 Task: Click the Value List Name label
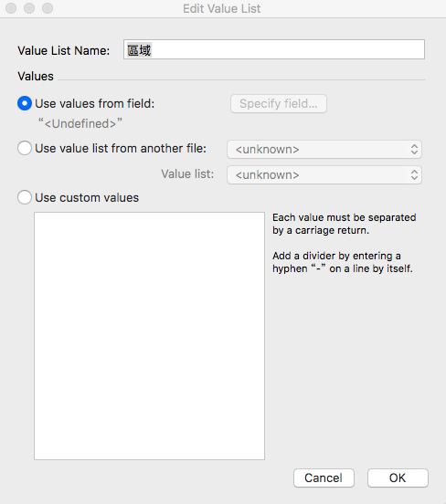click(64, 50)
